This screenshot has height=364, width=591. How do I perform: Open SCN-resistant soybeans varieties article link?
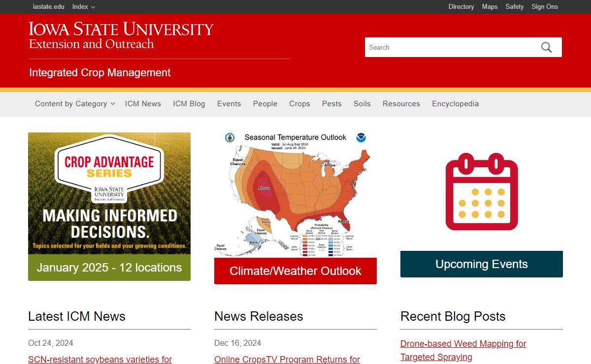[x=100, y=359]
